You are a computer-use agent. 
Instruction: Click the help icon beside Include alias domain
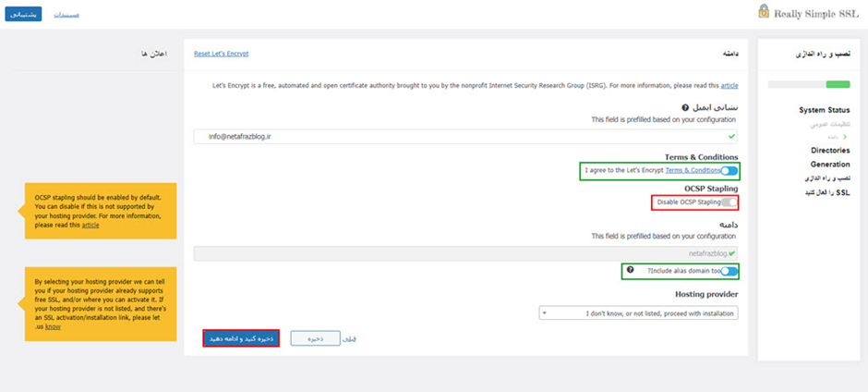[x=630, y=270]
